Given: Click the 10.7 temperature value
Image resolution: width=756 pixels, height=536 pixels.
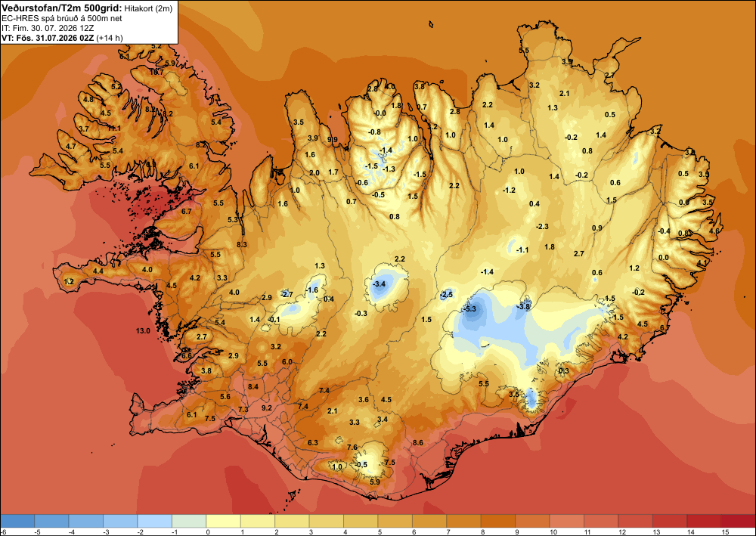Looking at the screenshot, I should point(156,72).
